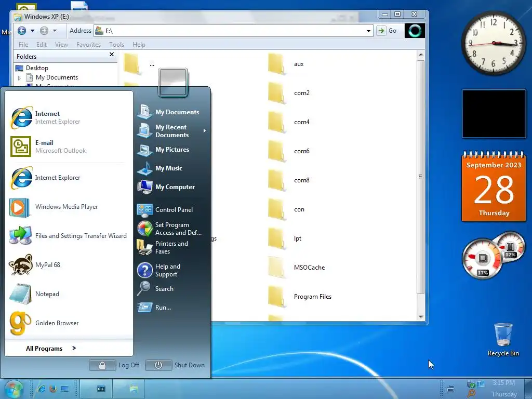Click the analog clock gadget

click(494, 43)
